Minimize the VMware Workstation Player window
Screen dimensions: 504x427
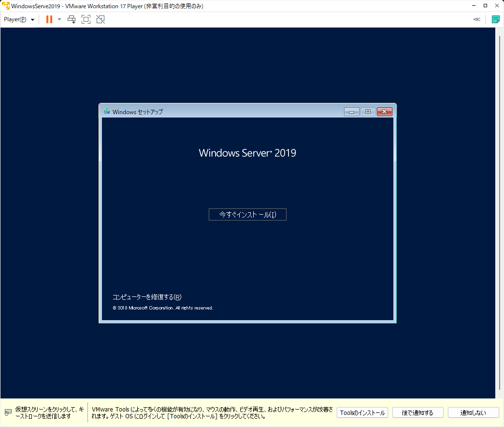474,6
